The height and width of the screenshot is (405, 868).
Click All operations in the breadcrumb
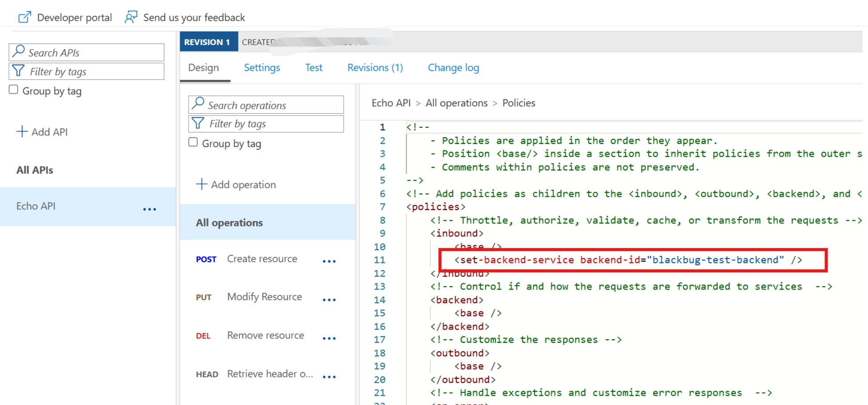coord(456,103)
